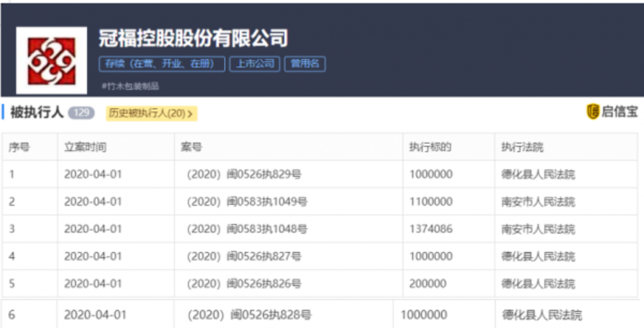The width and height of the screenshot is (644, 328).
Task: Click 南安市人民法院 for case 闽0583执1048号
Action: [x=538, y=229]
